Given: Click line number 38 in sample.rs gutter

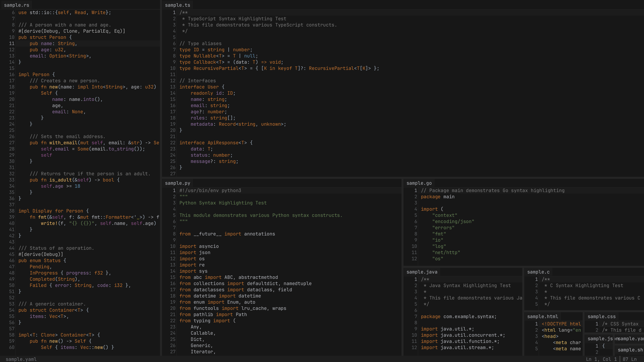Looking at the screenshot, I should [x=12, y=211].
